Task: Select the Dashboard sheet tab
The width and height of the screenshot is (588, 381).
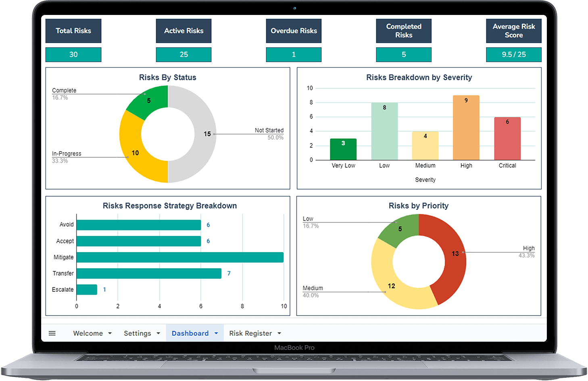Action: (190, 333)
